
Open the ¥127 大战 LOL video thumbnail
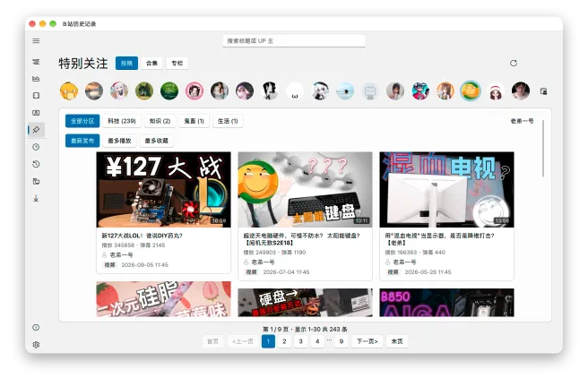[x=163, y=190]
